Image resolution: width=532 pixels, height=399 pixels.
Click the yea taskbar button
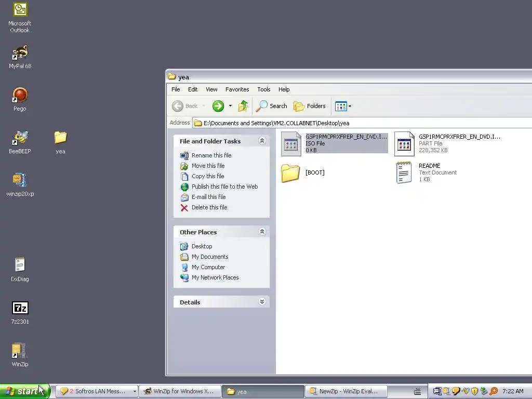(263, 392)
